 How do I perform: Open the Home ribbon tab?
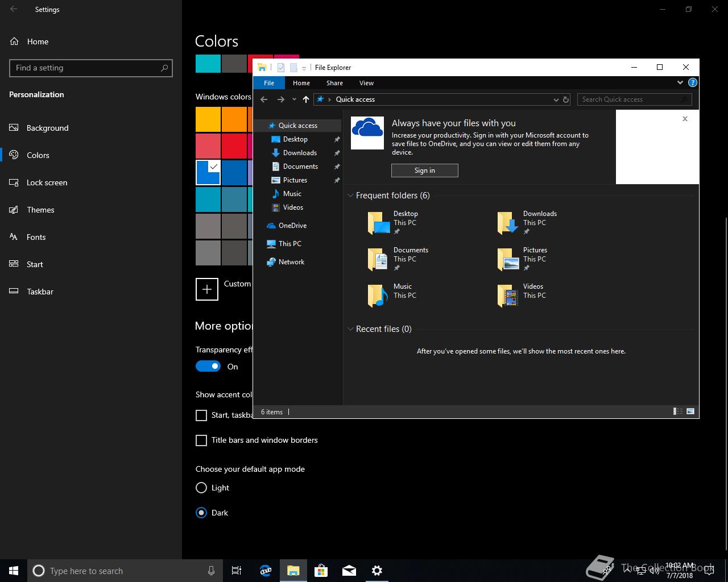click(301, 83)
